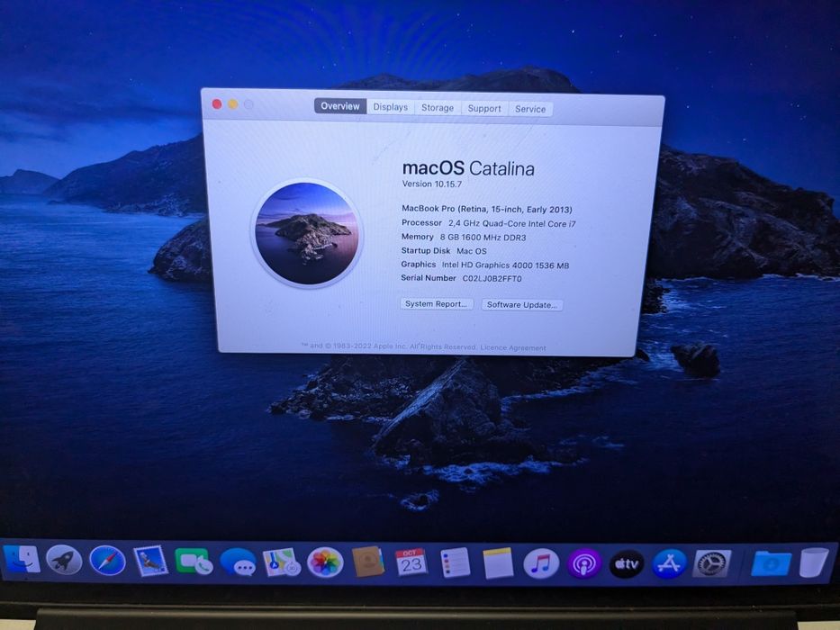
Task: Open Trash in Dock
Action: pyautogui.click(x=814, y=562)
